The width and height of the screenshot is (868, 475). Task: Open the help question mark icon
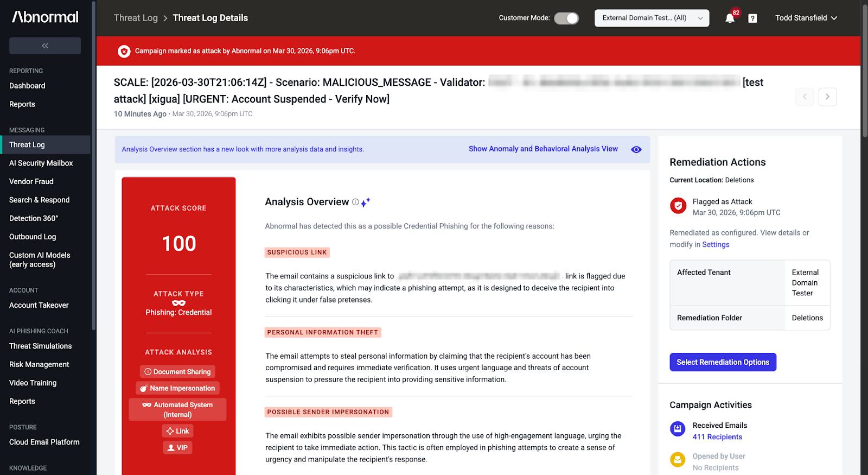click(752, 18)
